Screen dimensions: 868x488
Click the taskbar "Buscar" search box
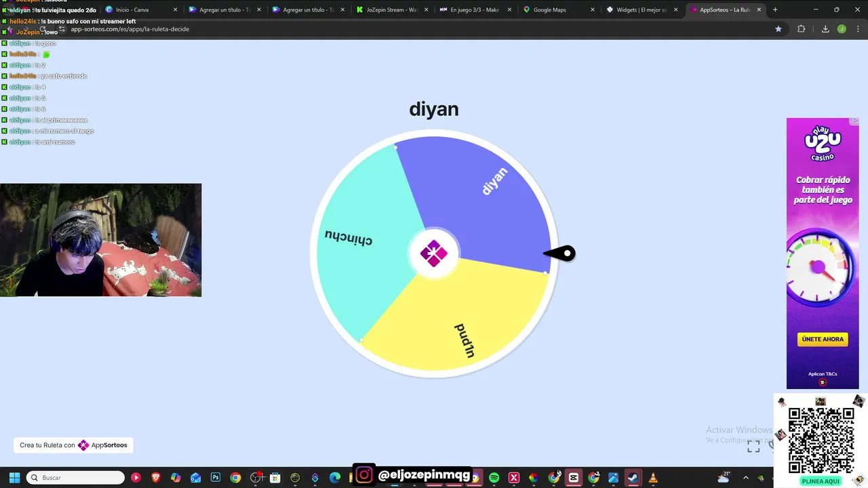75,478
